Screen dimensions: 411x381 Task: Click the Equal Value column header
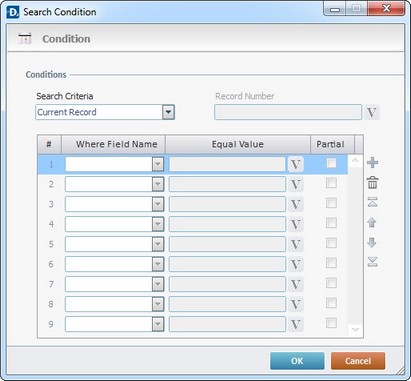(x=238, y=144)
